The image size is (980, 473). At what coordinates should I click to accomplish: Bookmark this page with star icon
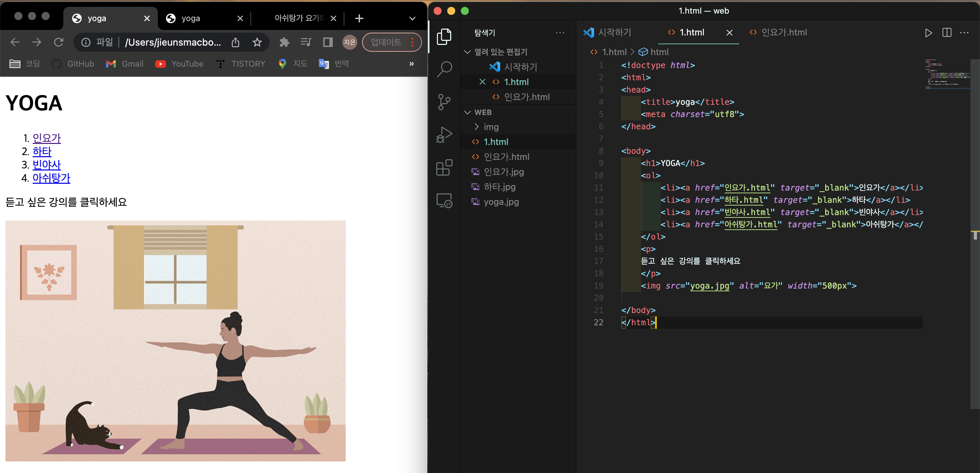[257, 42]
